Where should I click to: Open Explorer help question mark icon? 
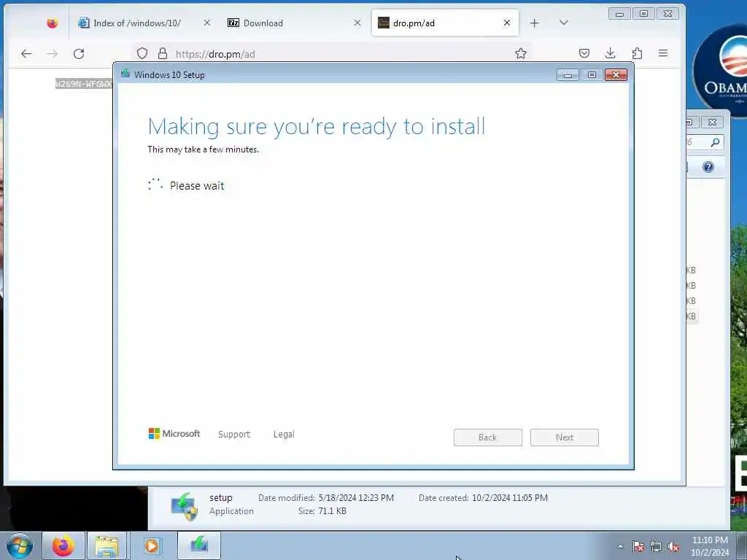(708, 167)
